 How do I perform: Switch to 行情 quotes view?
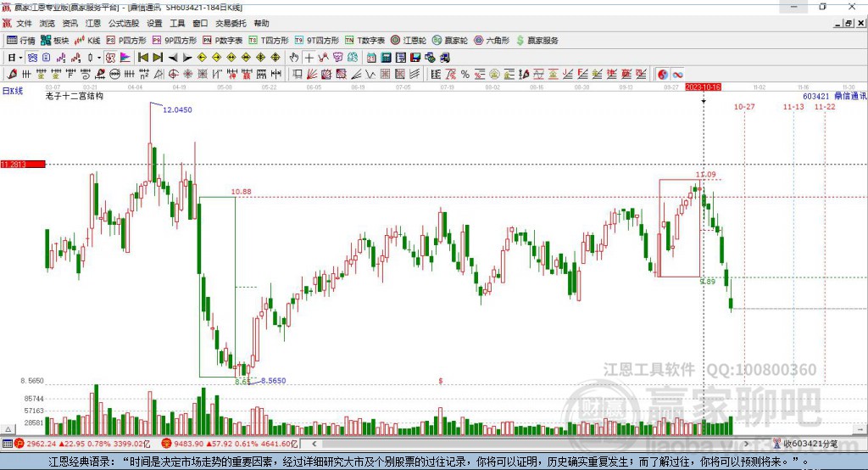[x=21, y=41]
